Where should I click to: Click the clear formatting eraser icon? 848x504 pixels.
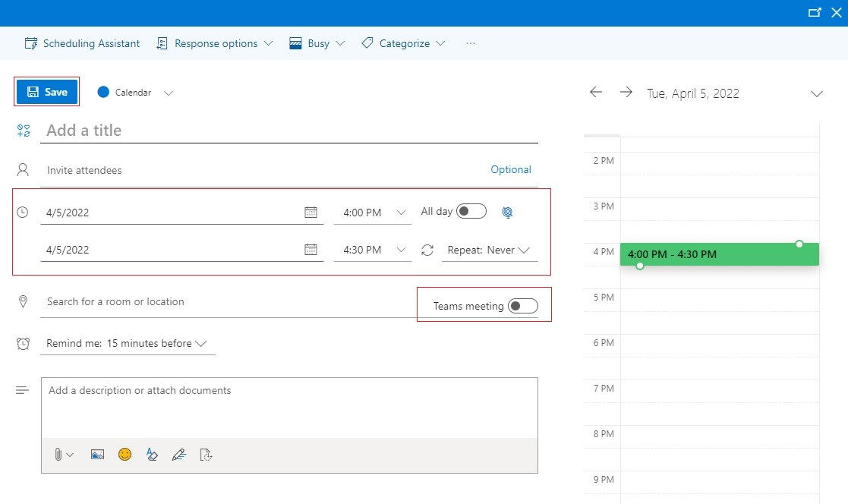click(x=152, y=455)
